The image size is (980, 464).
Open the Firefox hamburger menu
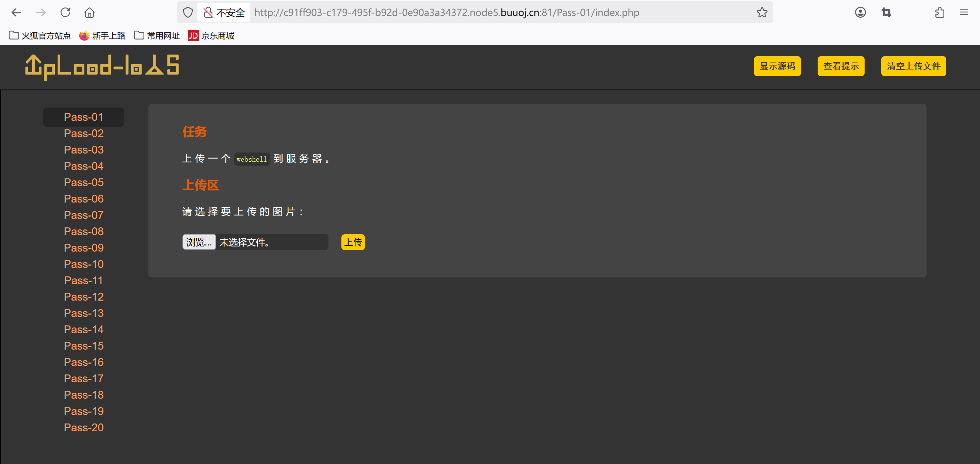(964, 13)
